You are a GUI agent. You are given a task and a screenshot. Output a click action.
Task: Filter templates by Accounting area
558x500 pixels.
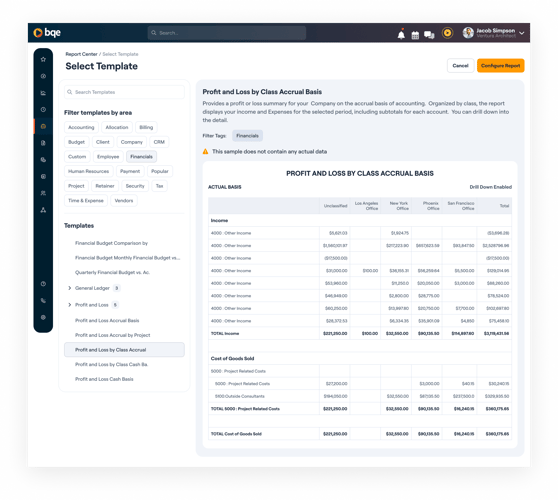81,127
